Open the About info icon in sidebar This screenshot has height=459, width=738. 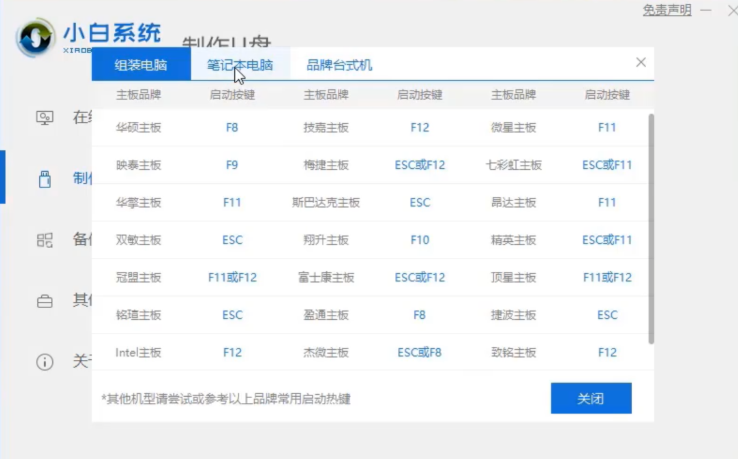(44, 361)
